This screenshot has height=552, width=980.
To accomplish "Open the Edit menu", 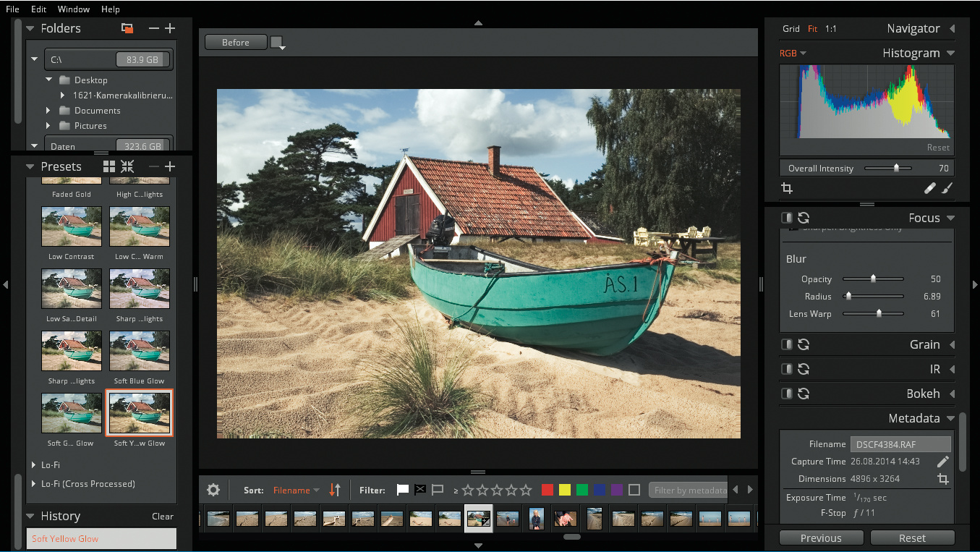I will [x=38, y=9].
